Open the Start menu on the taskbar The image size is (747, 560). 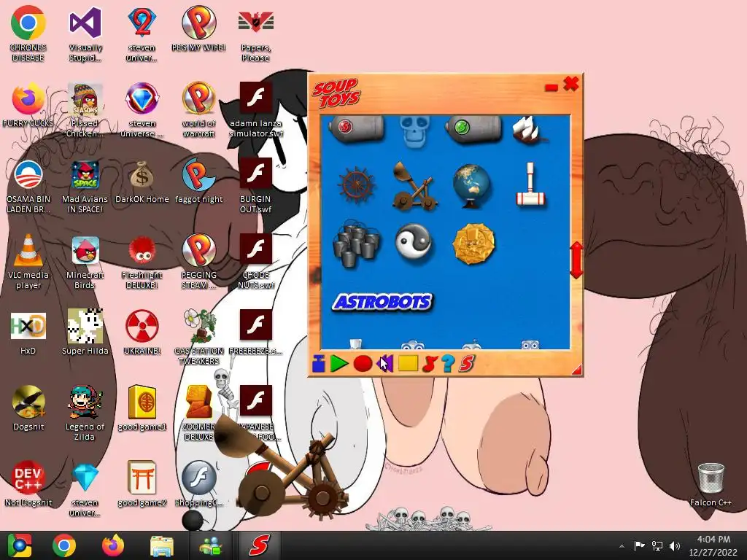[20, 545]
